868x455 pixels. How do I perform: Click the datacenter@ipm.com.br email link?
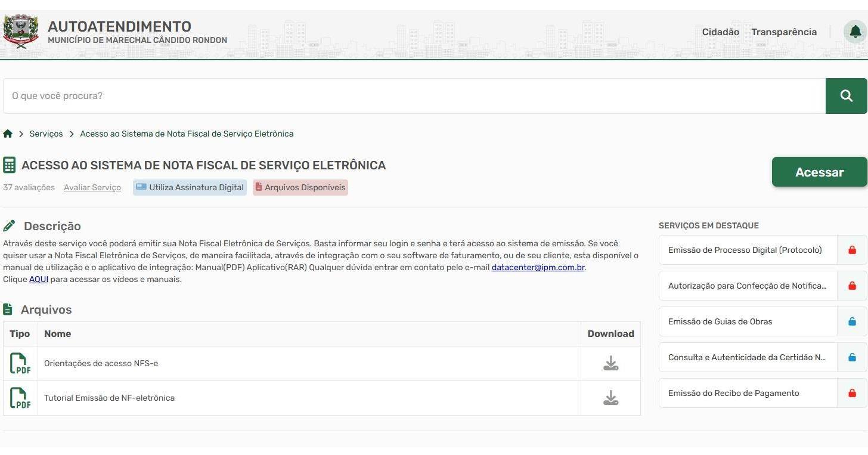538,267
